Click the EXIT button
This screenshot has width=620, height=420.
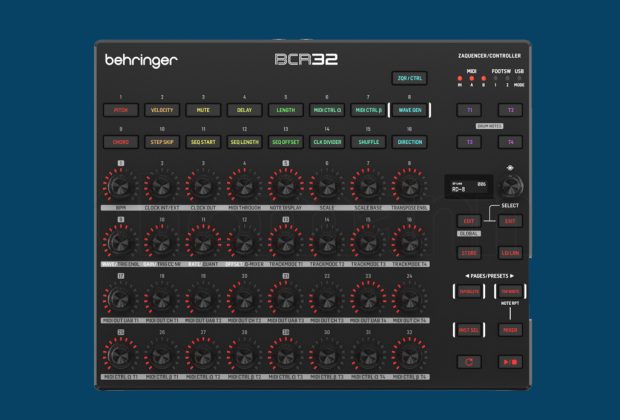tap(510, 221)
